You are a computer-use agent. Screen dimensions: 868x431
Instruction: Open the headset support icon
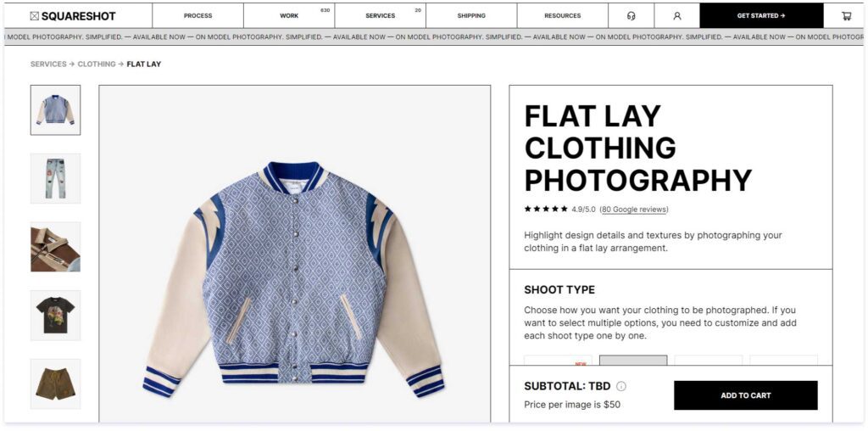click(631, 16)
